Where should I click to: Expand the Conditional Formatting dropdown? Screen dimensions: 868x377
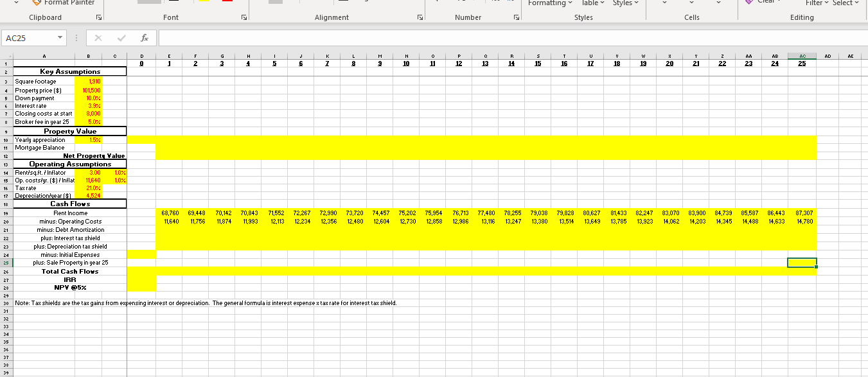[x=550, y=4]
